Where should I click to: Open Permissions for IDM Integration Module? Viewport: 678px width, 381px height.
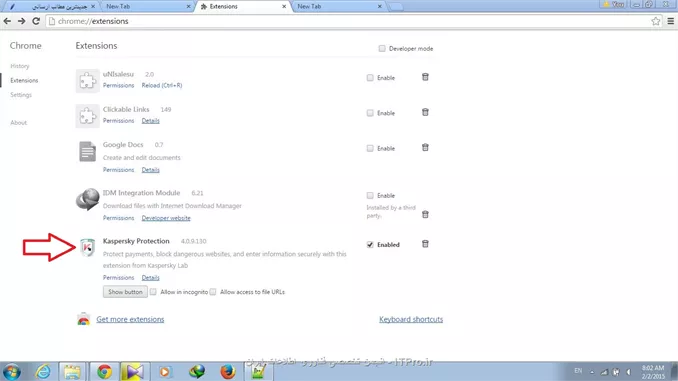point(118,218)
